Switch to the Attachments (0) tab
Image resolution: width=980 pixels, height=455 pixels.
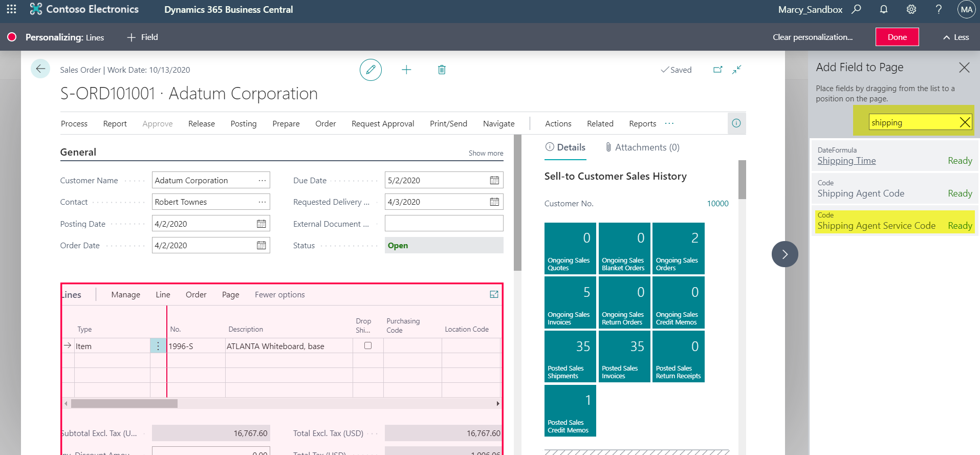642,147
